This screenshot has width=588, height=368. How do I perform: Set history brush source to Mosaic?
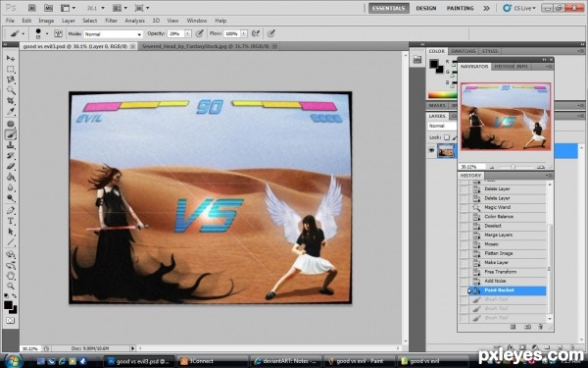tap(464, 244)
